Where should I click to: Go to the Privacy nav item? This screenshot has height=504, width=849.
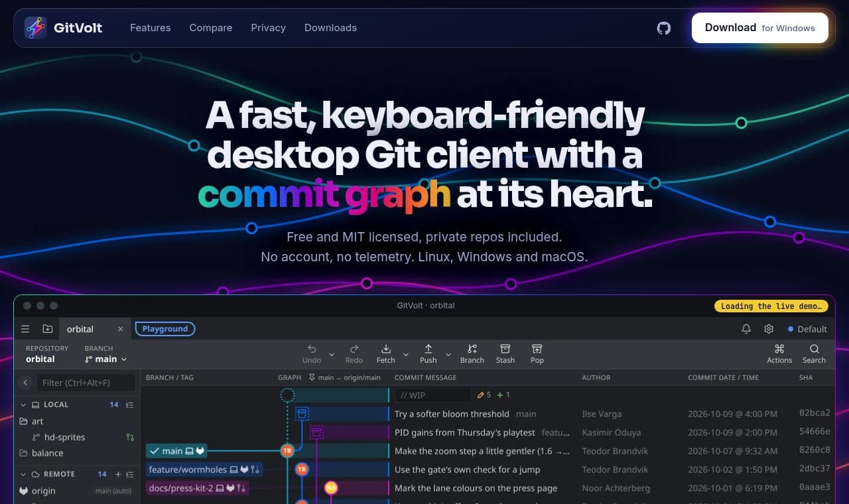click(268, 28)
